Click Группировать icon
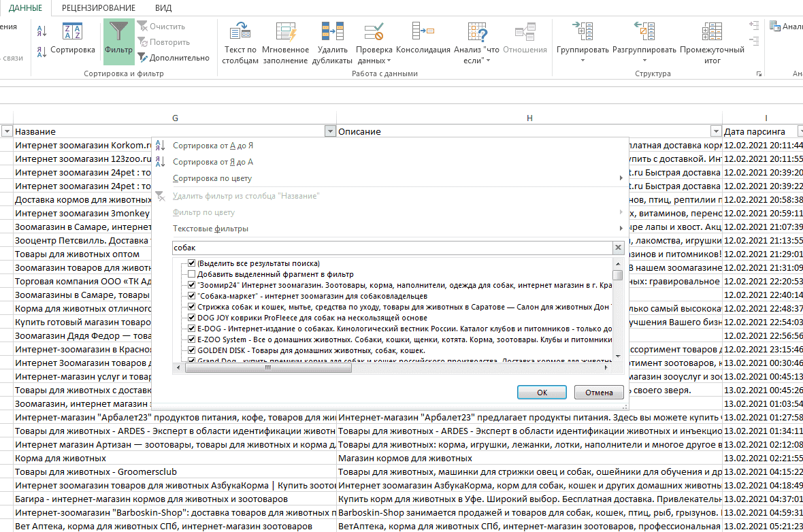This screenshot has height=532, width=803. (583, 32)
